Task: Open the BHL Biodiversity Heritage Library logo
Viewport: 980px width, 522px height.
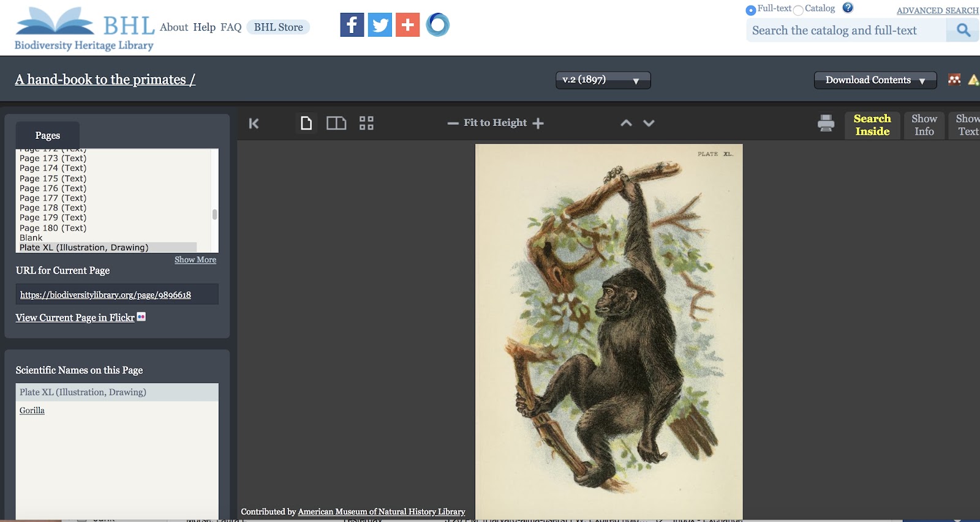Action: pyautogui.click(x=85, y=29)
